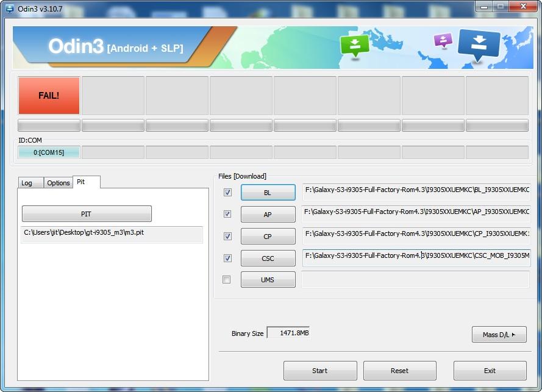Click the blue download icon in banner
This screenshot has height=392, width=542.
[x=479, y=45]
